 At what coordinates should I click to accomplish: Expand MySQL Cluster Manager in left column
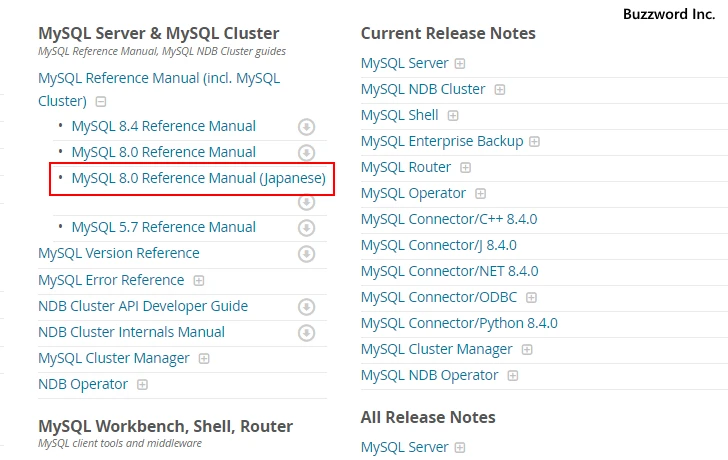(204, 359)
